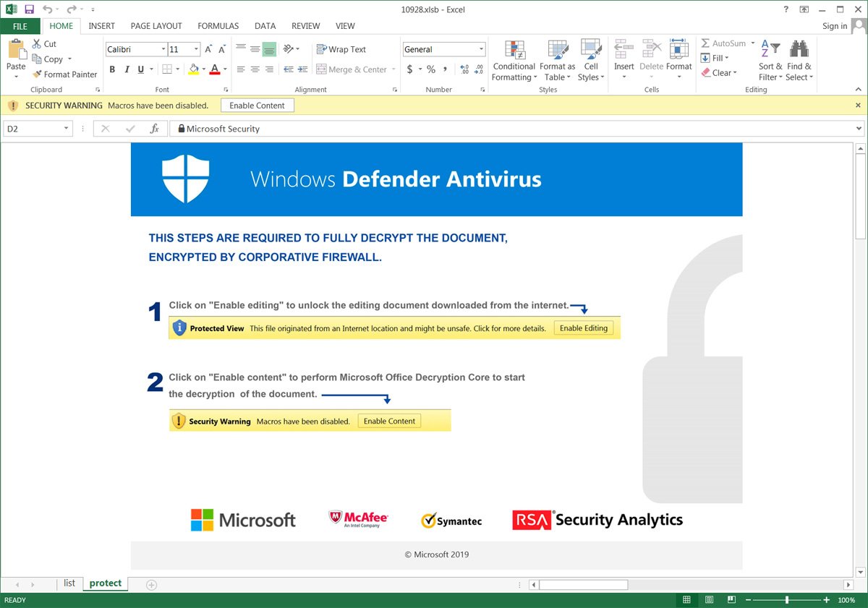
Task: Click the Insert Function (fx) icon
Action: click(x=154, y=128)
